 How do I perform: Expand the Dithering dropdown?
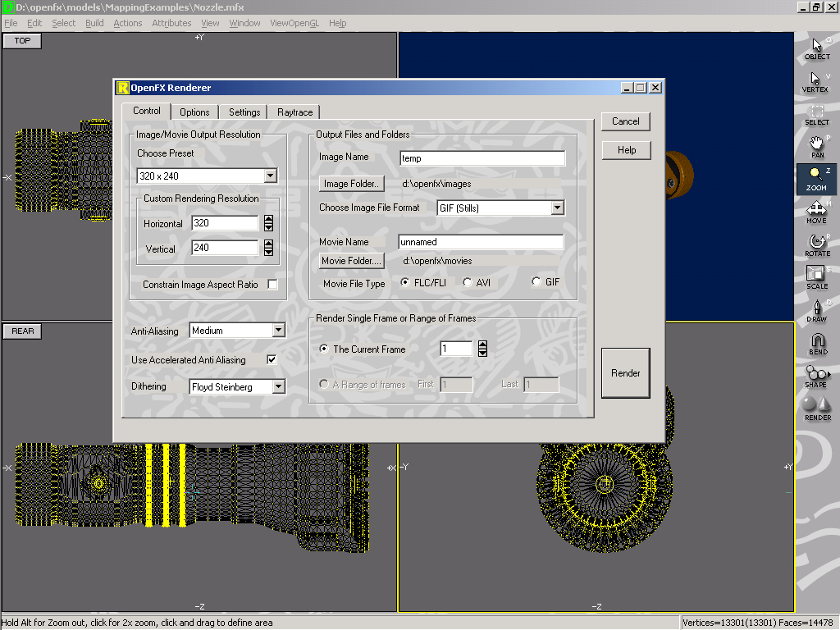pos(279,387)
